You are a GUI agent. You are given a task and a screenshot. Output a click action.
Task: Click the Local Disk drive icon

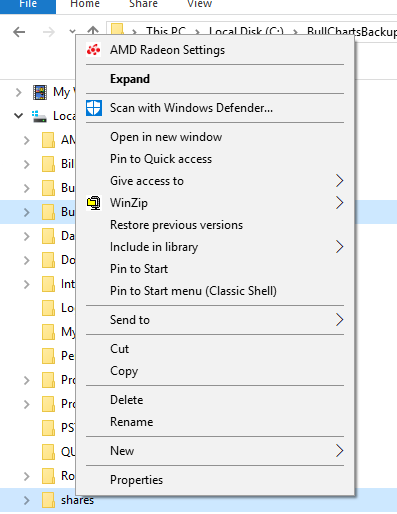click(x=39, y=116)
